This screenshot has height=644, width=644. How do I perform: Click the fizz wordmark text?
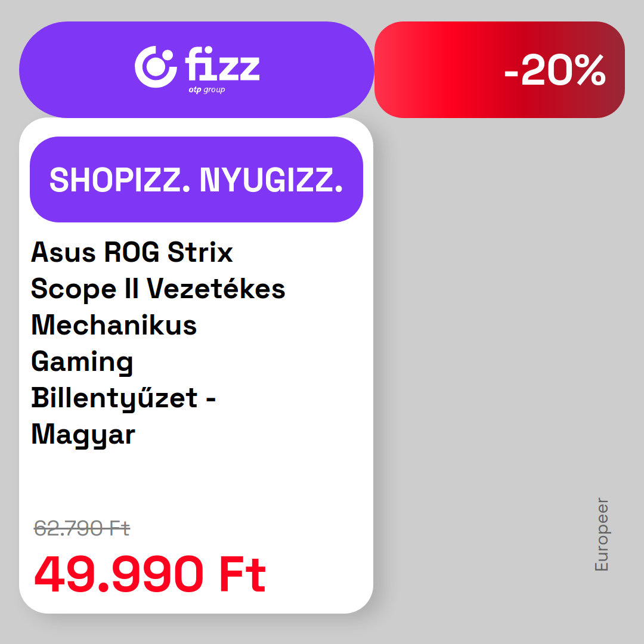(222, 64)
